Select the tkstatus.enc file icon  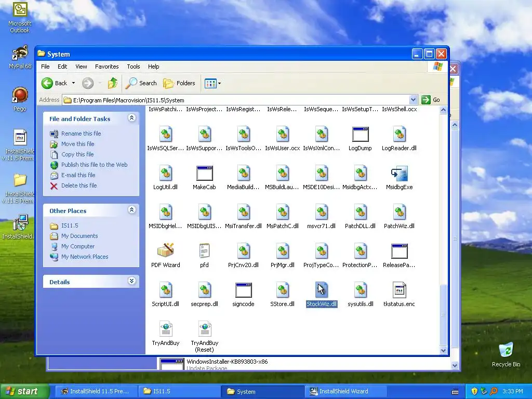click(399, 290)
